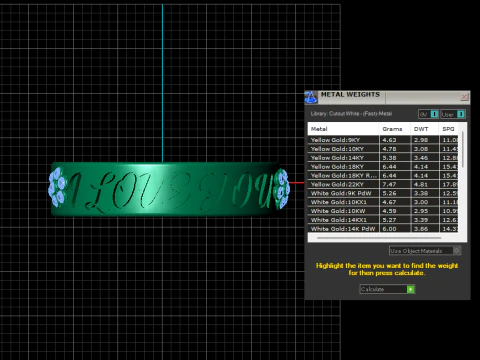Click the 4.81 DWT value
Viewport: 480px width, 360px height.
click(421, 184)
